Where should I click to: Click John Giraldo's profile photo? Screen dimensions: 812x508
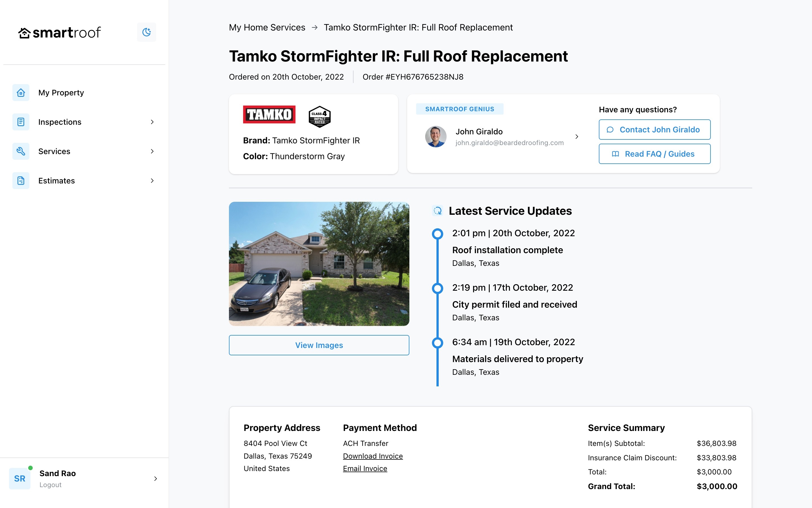click(x=436, y=136)
